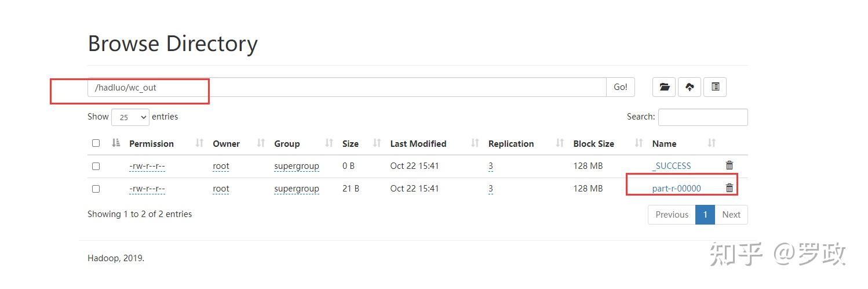Click the /hadluo/wc_out directory path field
Viewport: 868px width, 289px height.
[x=347, y=87]
